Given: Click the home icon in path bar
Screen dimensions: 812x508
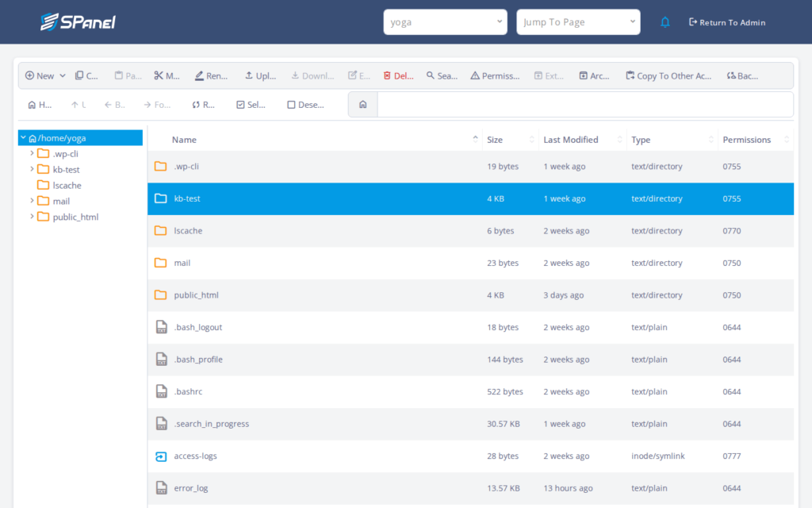Looking at the screenshot, I should pyautogui.click(x=363, y=105).
